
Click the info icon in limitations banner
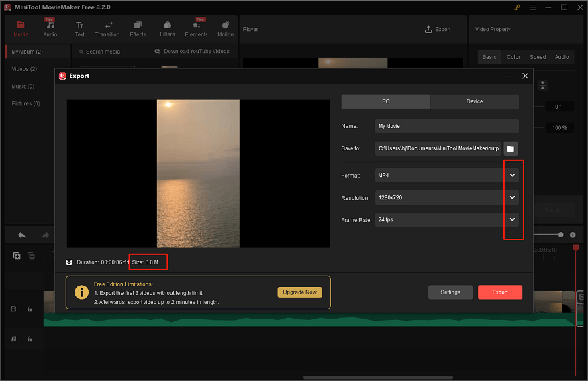pos(81,292)
